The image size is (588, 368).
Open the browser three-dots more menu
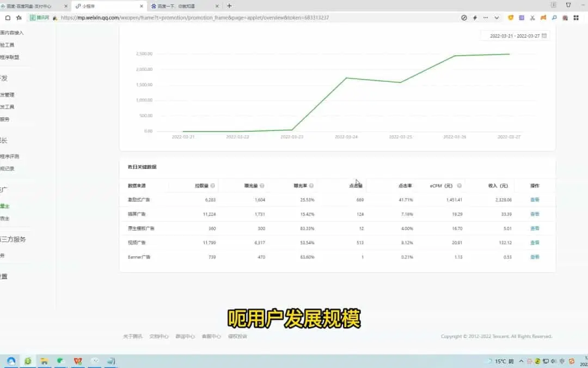[486, 17]
